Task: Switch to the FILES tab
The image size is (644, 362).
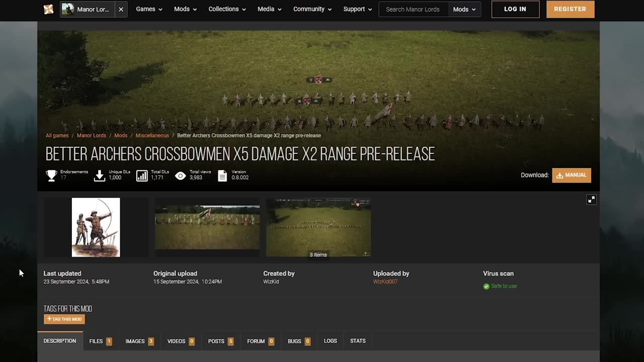Action: (x=101, y=341)
